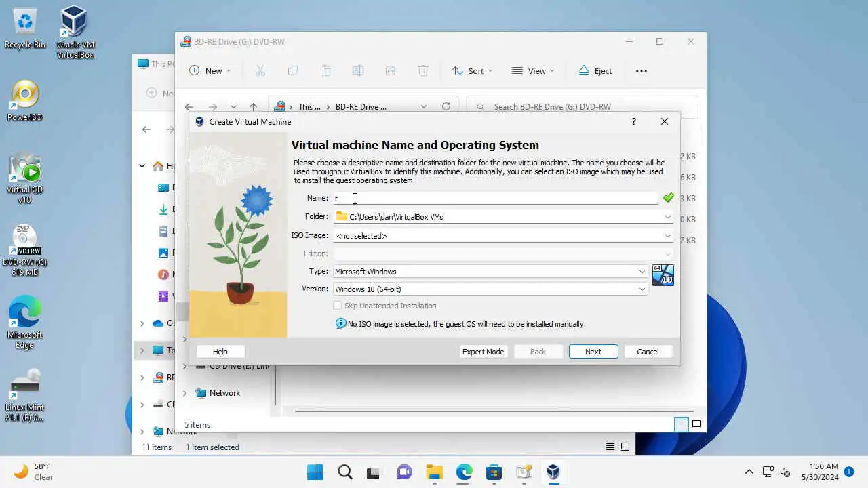Switch to Expert Mode
This screenshot has height=488, width=868.
tap(483, 352)
